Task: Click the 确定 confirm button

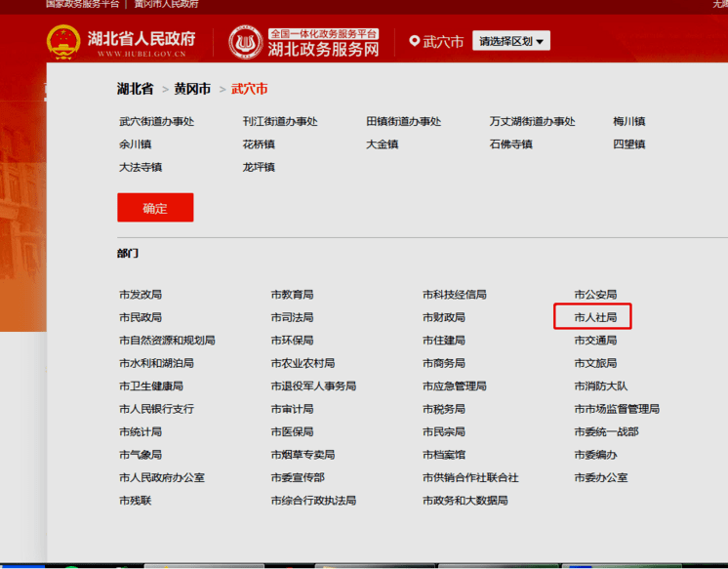Action: click(x=155, y=207)
